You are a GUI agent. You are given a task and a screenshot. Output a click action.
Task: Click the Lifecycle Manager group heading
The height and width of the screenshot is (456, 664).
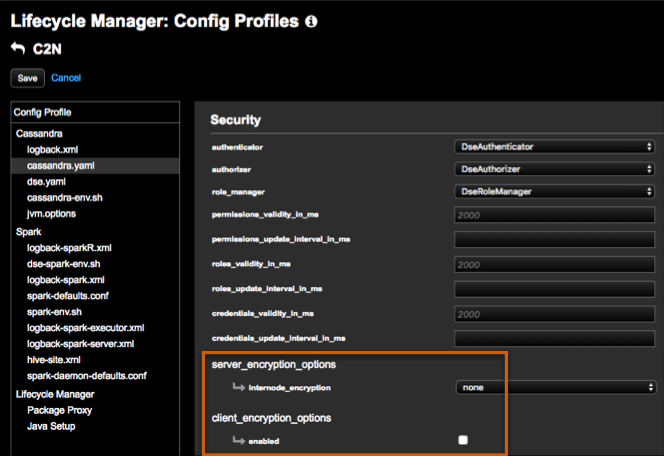tap(55, 395)
